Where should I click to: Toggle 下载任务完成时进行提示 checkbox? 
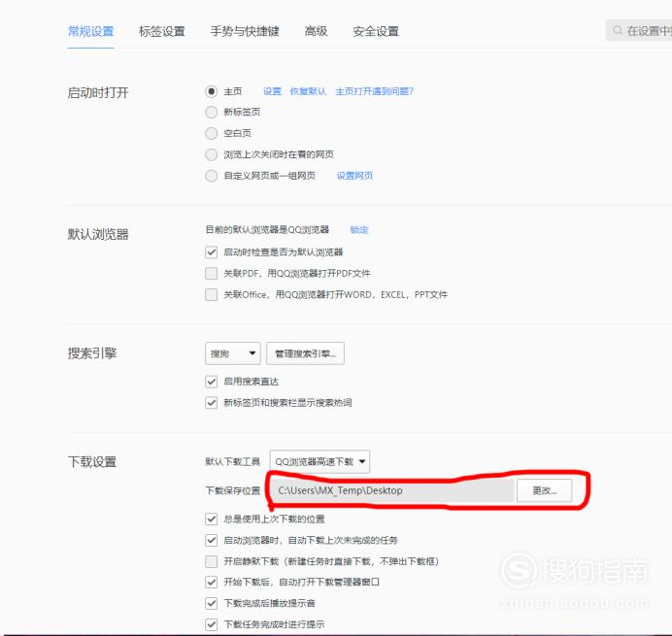(x=212, y=624)
